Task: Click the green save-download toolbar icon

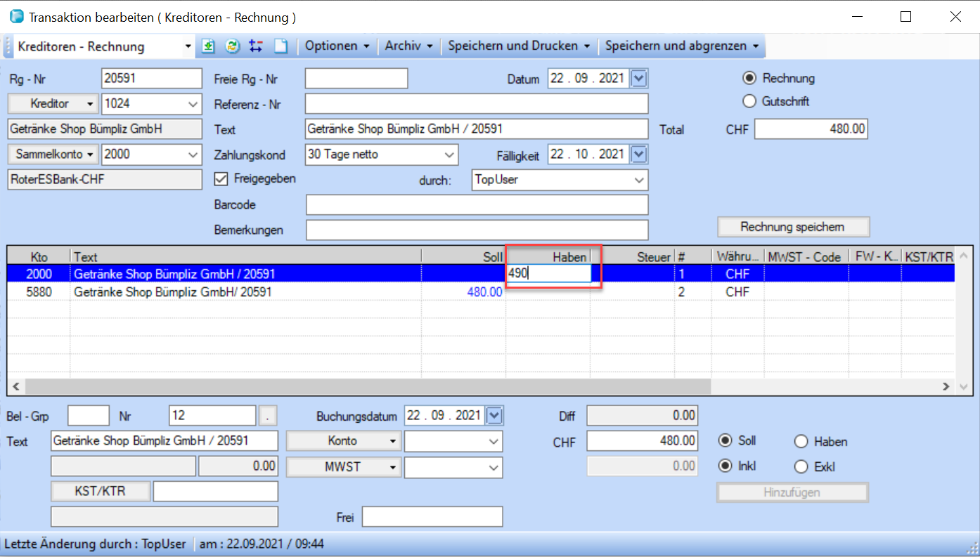Action: click(208, 46)
